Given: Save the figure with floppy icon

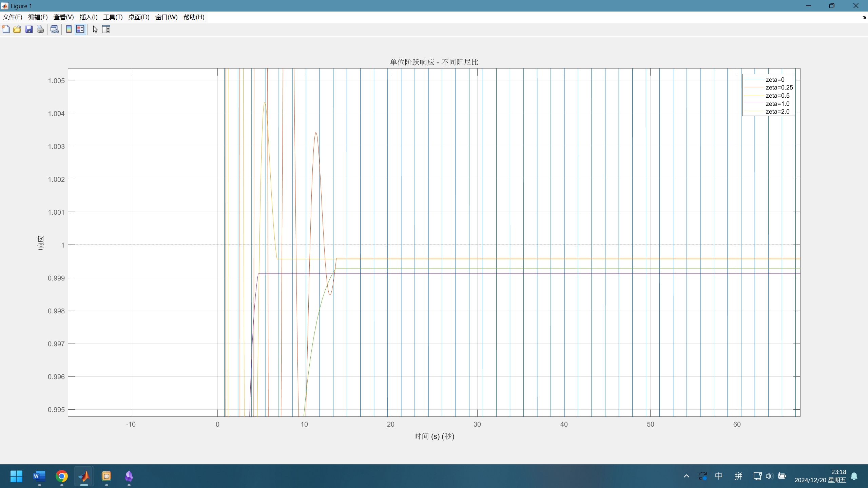Looking at the screenshot, I should 29,30.
